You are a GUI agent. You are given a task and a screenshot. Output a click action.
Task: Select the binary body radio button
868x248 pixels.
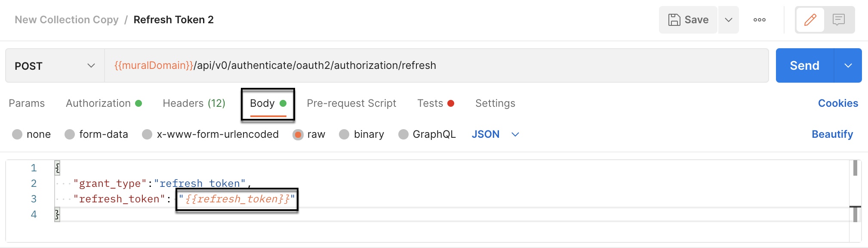point(344,134)
